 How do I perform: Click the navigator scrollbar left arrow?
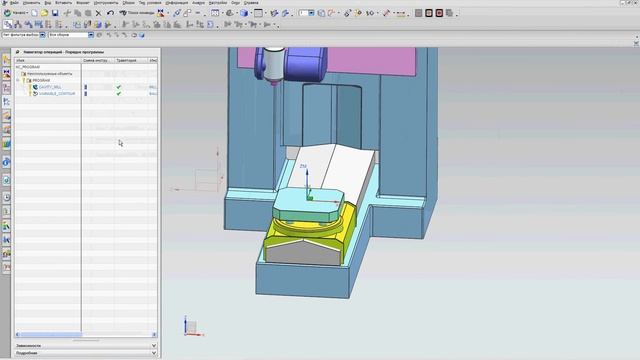tap(17, 335)
